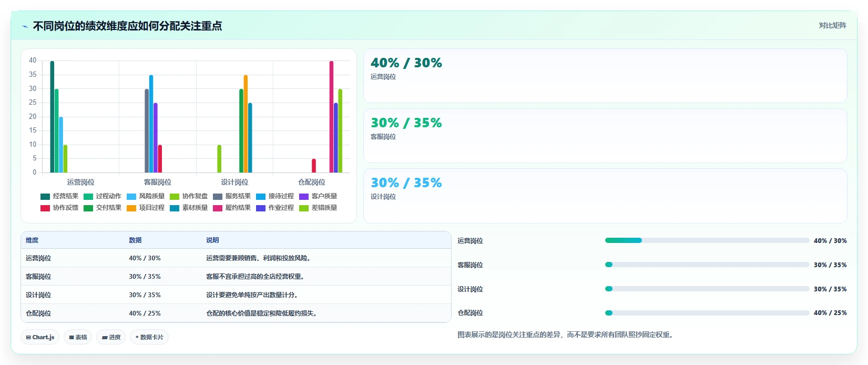Click the 素材质量 legend color swatch
Screen dimensions: 868x365
[x=175, y=208]
